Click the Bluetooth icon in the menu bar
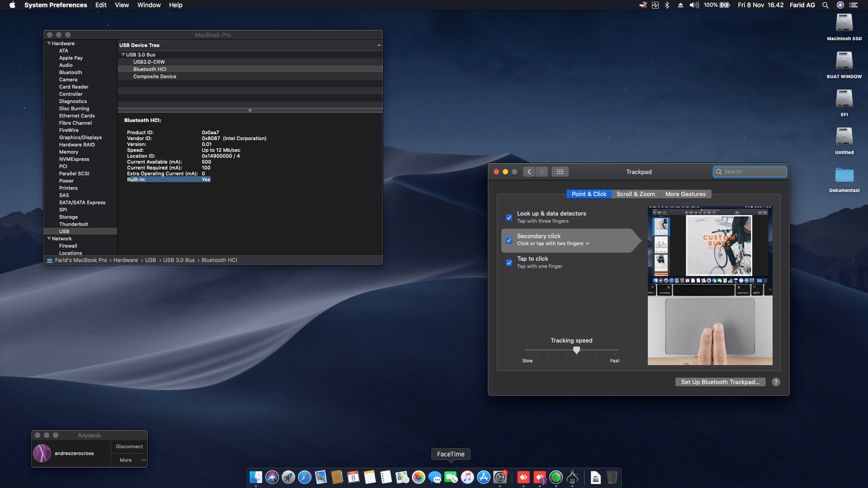This screenshot has height=488, width=868. (x=667, y=5)
